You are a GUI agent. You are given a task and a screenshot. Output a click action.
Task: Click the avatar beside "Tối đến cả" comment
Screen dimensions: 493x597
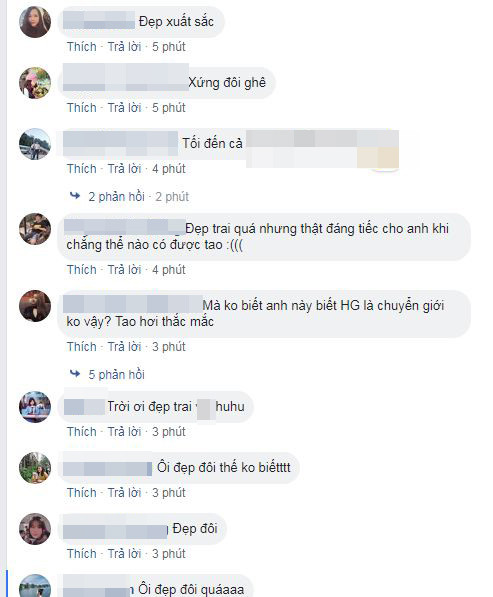point(35,144)
